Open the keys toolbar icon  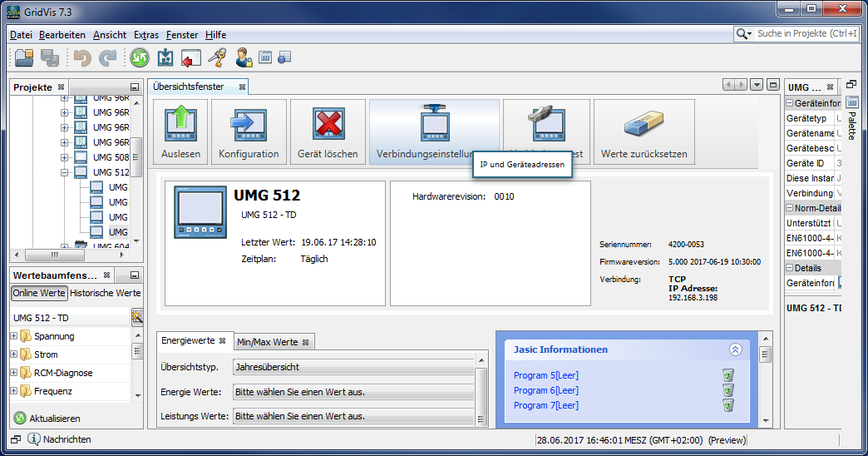pyautogui.click(x=218, y=57)
